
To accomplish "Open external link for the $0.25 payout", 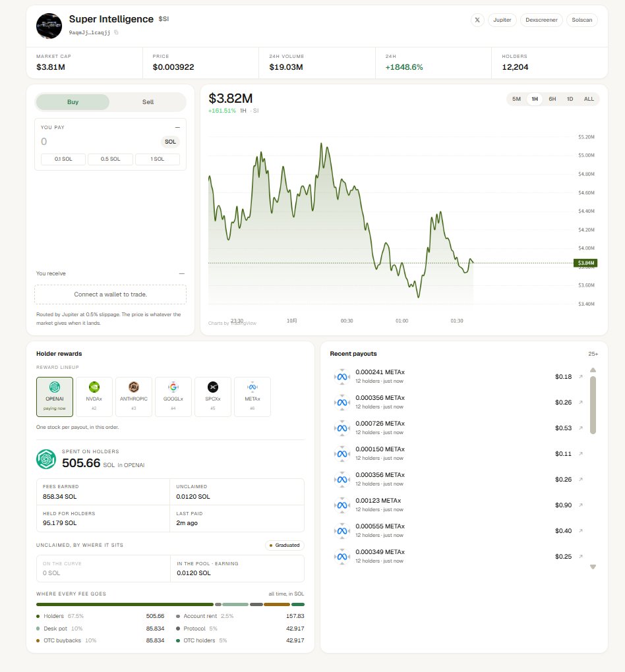I will 581,556.
